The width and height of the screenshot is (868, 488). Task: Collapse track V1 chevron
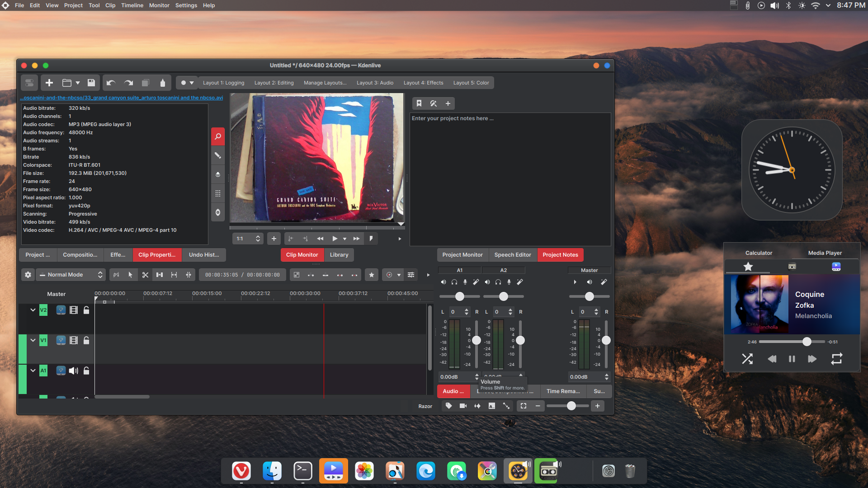click(33, 340)
